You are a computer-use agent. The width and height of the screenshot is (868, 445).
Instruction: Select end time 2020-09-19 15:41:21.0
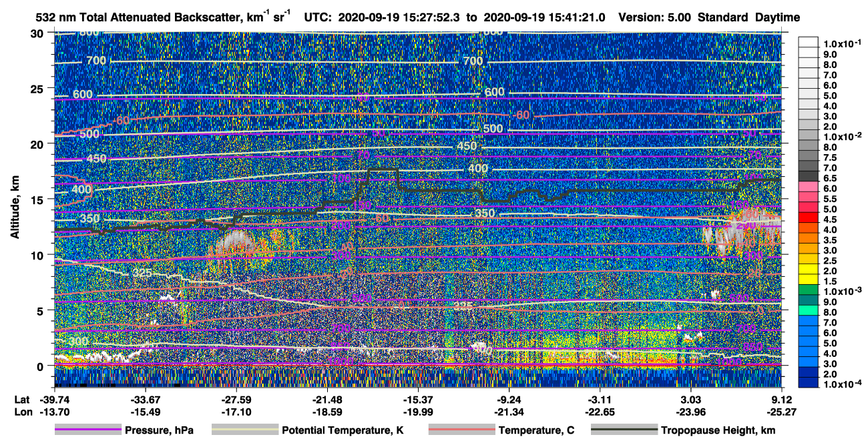(545, 17)
